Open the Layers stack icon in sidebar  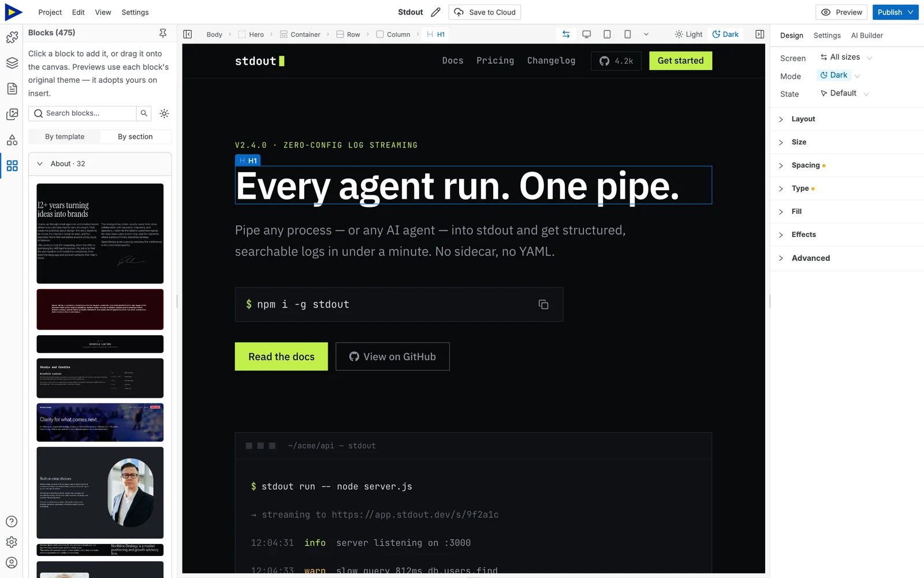pos(12,63)
